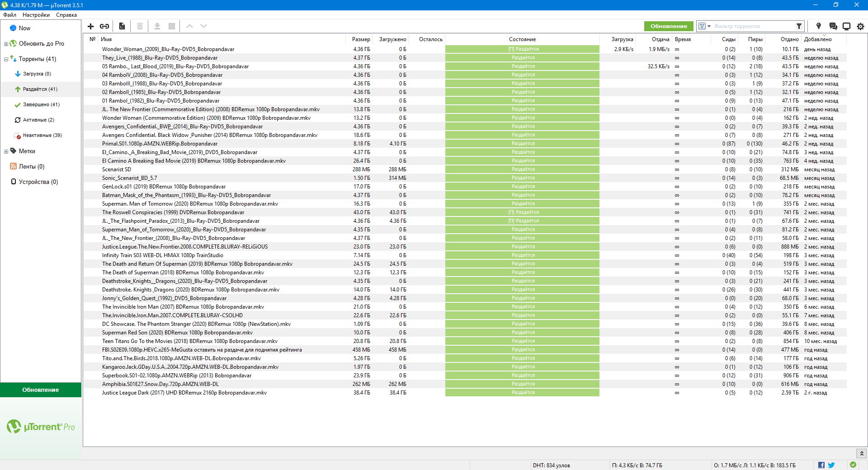Move torrent down in queue
Viewport: 868px width, 470px height.
[204, 26]
